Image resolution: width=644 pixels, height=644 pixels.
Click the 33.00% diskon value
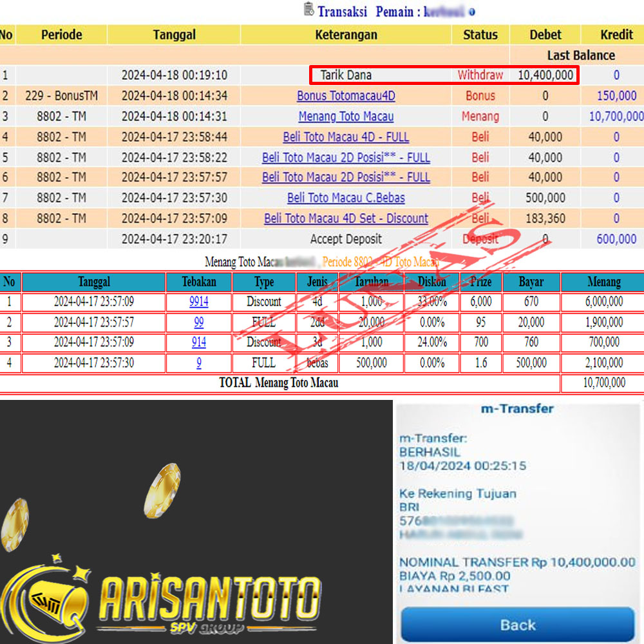coord(432,301)
